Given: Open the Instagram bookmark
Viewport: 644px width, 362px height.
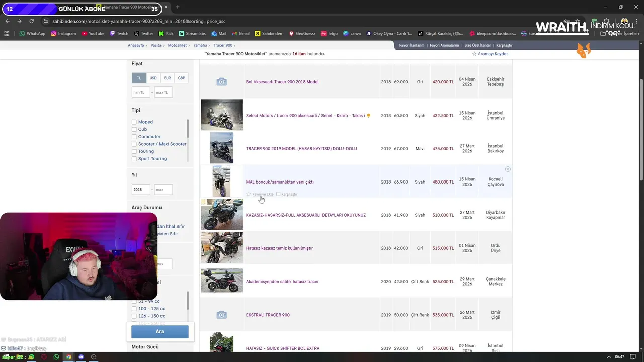Looking at the screenshot, I should click(63, 34).
